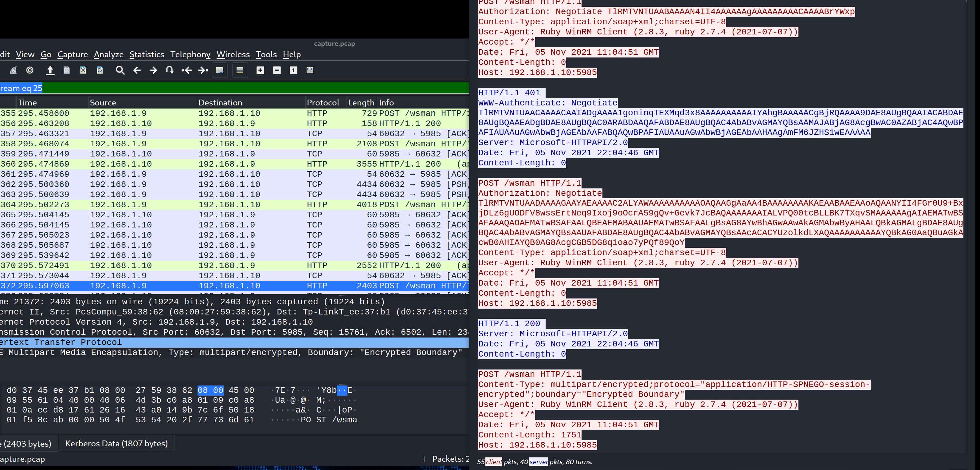The height and width of the screenshot is (470, 980).
Task: Click the zoom in plus icon
Action: (x=260, y=70)
